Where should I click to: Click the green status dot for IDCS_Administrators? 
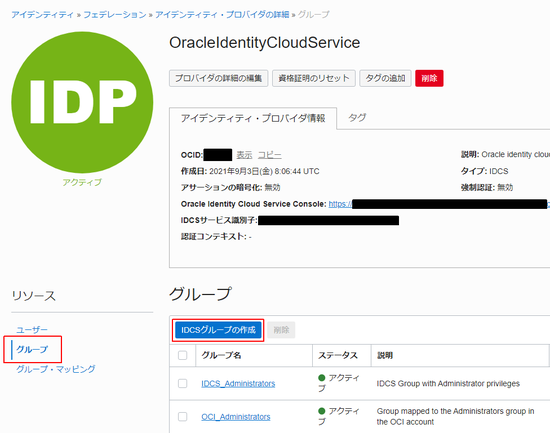pyautogui.click(x=321, y=378)
